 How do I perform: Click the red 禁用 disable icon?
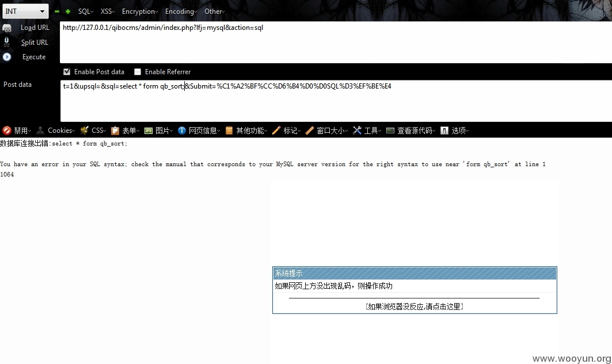(7, 131)
